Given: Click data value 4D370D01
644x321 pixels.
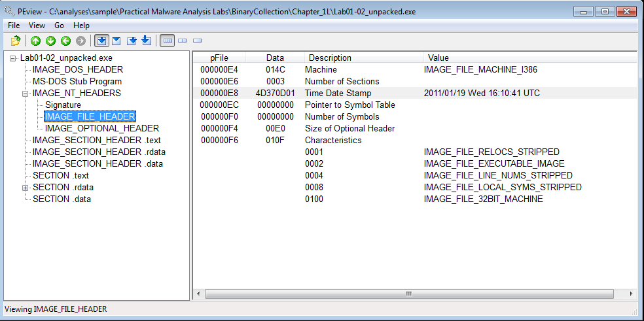Looking at the screenshot, I should [x=275, y=93].
